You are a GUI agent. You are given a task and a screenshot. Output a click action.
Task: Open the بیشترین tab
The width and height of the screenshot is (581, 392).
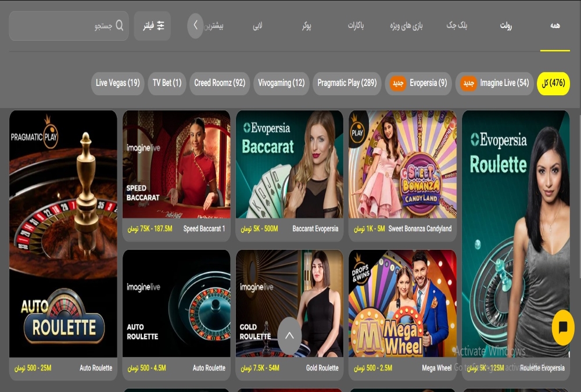tap(214, 26)
